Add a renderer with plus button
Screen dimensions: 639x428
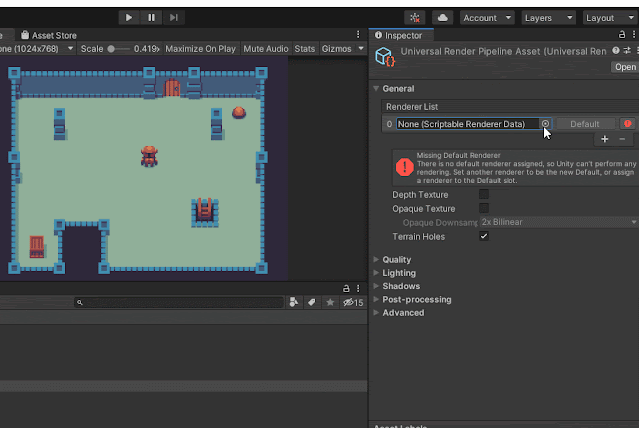[605, 139]
